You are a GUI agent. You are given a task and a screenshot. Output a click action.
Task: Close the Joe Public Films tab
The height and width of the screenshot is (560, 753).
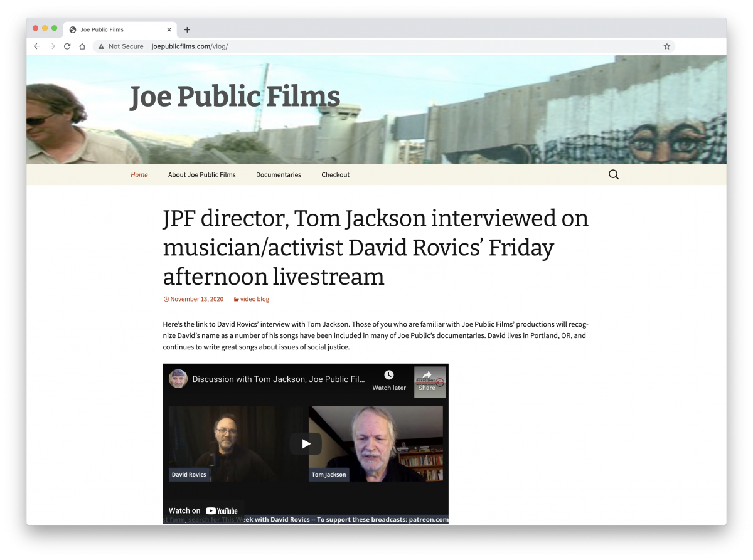[169, 29]
